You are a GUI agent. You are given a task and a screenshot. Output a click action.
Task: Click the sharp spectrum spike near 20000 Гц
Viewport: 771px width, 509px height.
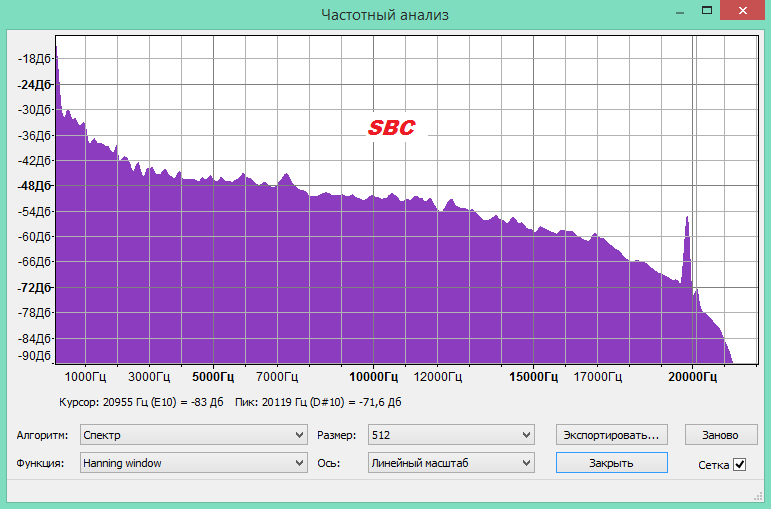point(686,240)
